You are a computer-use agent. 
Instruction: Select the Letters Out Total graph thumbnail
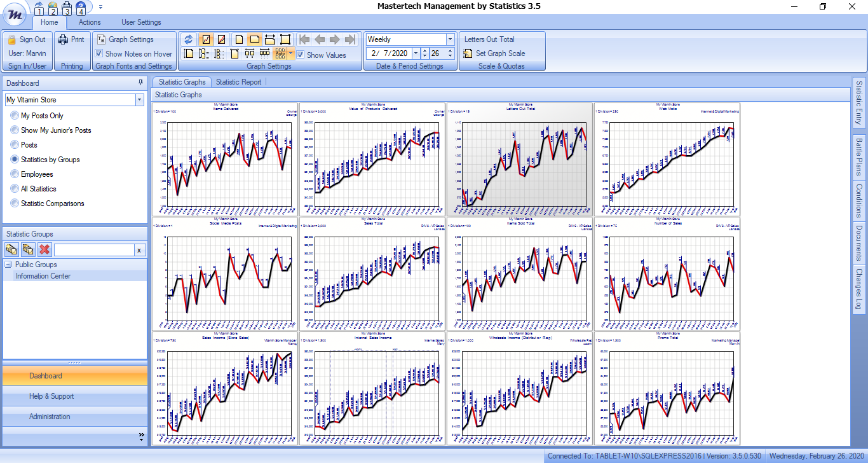[519, 156]
